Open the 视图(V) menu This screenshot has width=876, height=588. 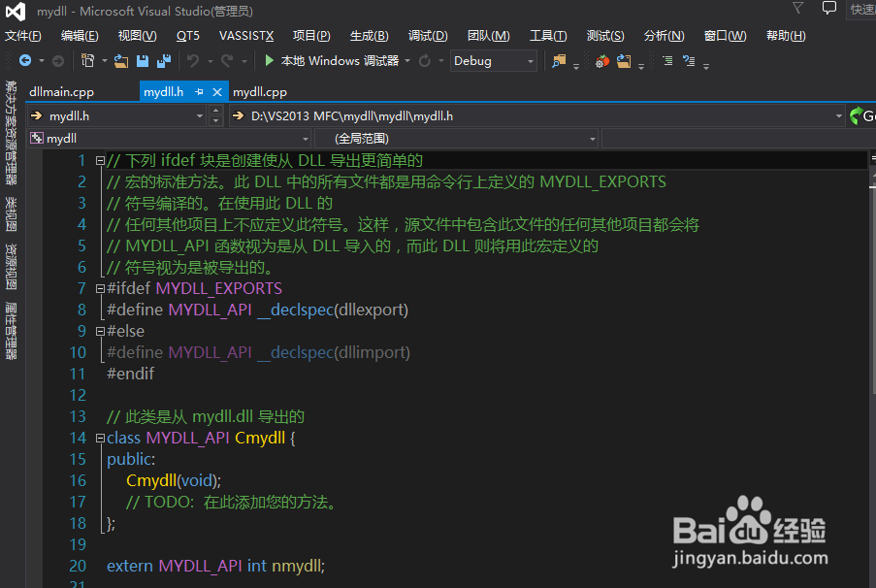(138, 36)
